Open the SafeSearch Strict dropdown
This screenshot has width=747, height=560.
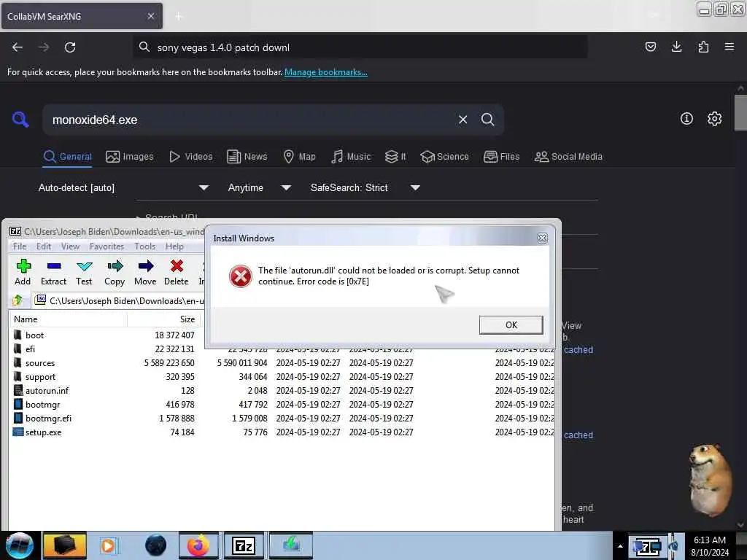[x=365, y=187]
